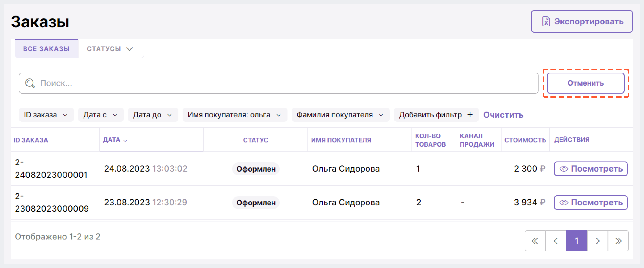Click order ID 2-23082023000009
The image size is (644, 268).
(x=52, y=202)
